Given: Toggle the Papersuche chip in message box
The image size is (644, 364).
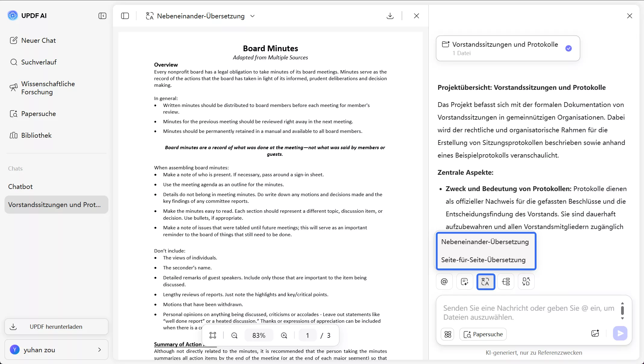Looking at the screenshot, I should coord(483,334).
